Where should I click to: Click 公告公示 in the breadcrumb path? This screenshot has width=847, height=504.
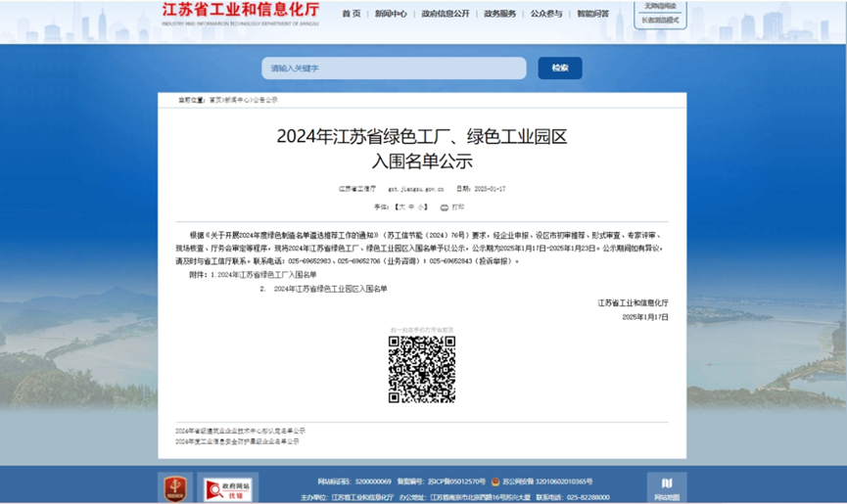265,100
